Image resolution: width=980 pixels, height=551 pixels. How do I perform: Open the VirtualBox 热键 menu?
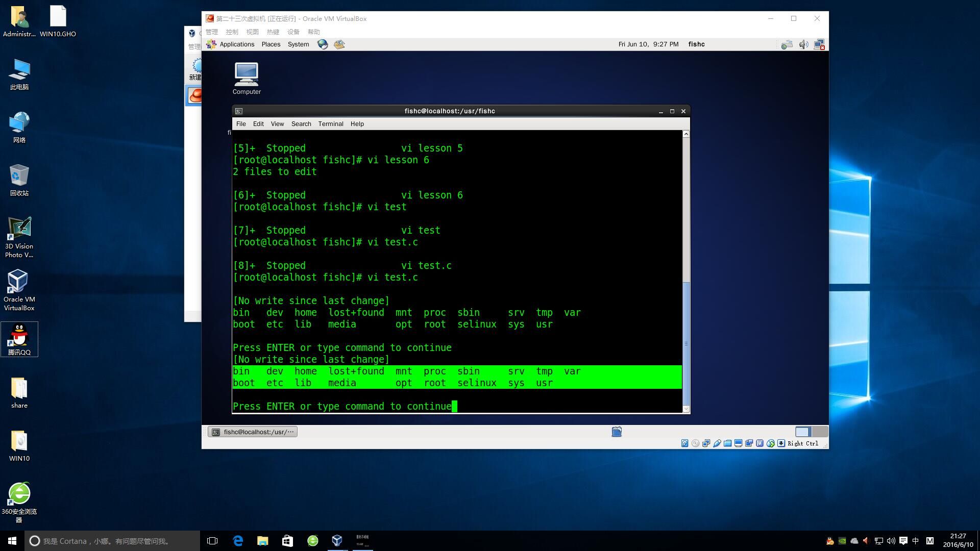pyautogui.click(x=273, y=32)
